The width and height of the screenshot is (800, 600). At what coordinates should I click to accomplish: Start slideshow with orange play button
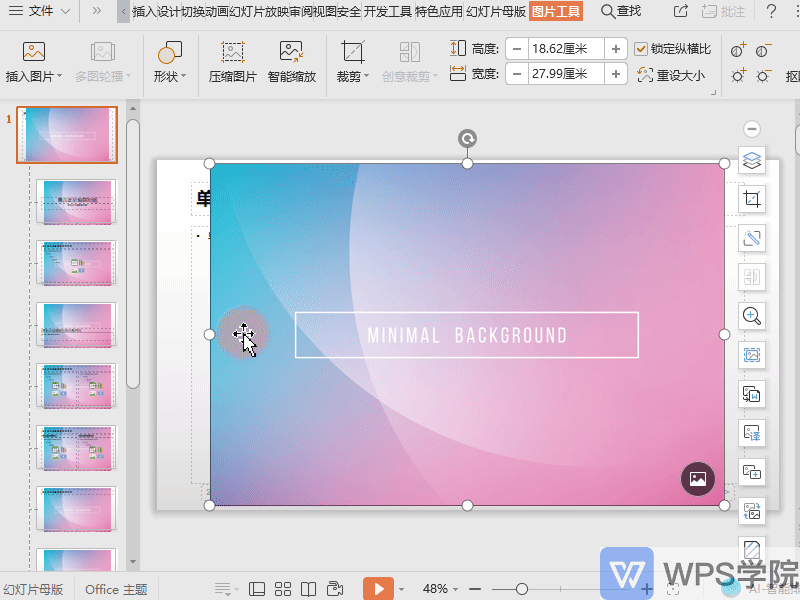(378, 589)
